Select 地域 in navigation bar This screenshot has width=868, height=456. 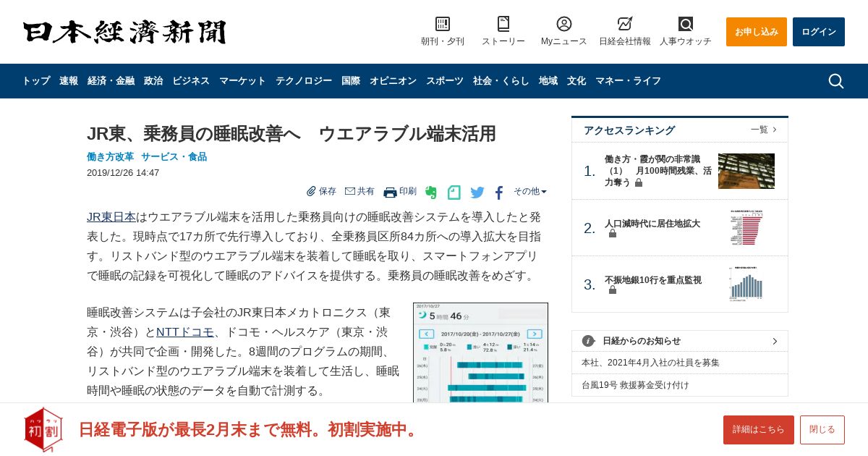click(548, 81)
